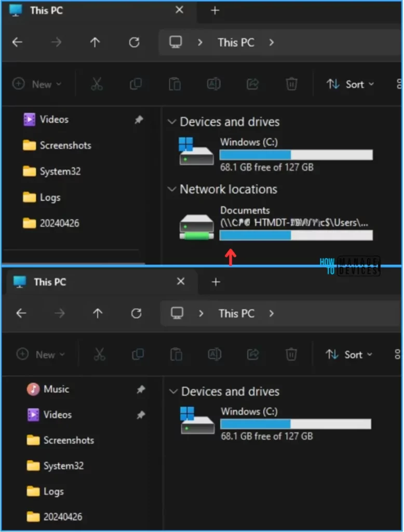Unpin Videos in lower window sidebar
Screen dimensions: 404x532
click(141, 415)
